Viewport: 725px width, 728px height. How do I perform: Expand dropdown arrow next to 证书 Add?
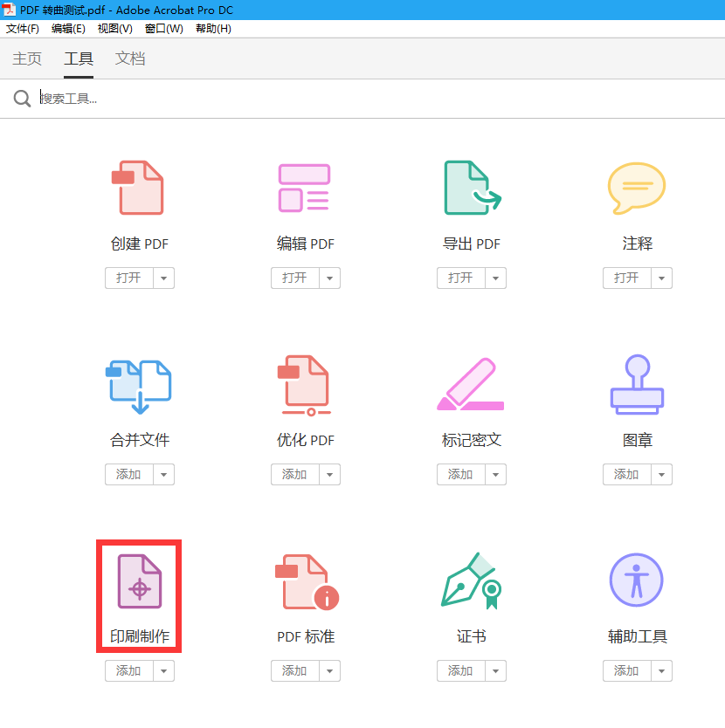495,671
